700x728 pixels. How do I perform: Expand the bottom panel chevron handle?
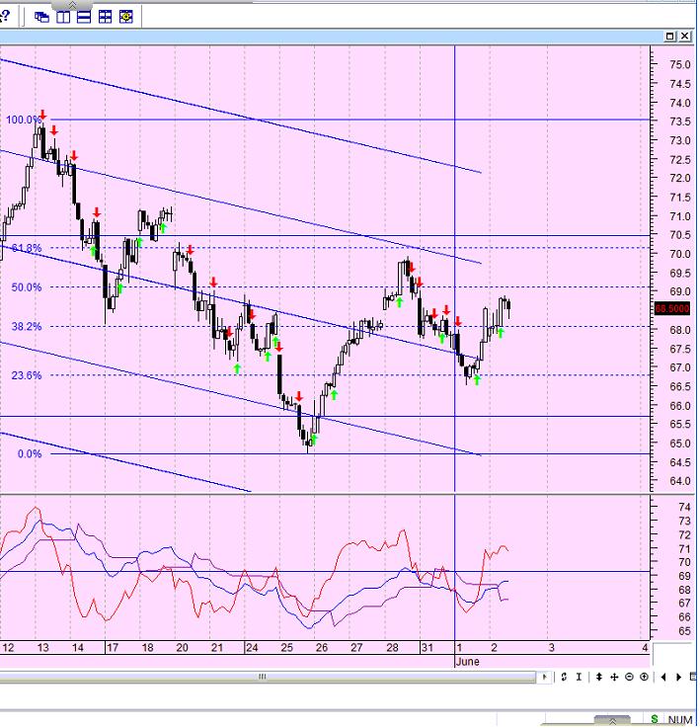tap(615, 719)
